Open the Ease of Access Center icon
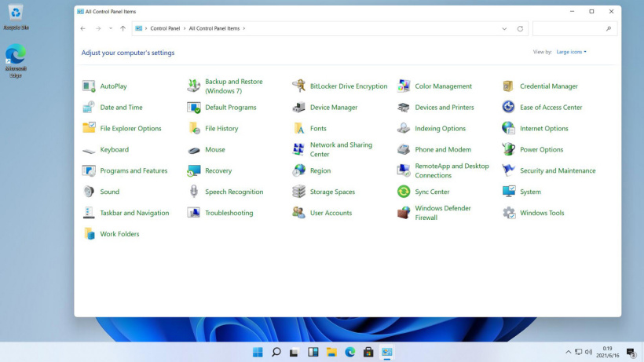The image size is (644, 362). coord(508,107)
